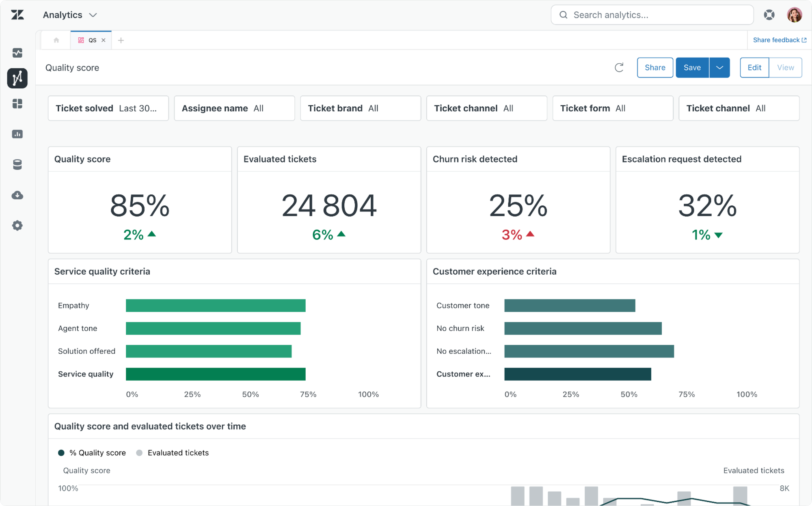Click the Save button
Image resolution: width=812 pixels, height=506 pixels.
coord(692,67)
